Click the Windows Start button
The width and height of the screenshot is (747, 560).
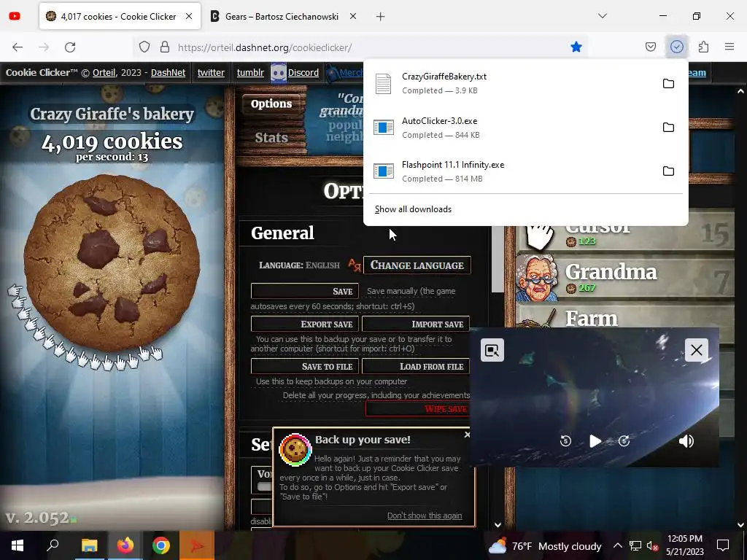tap(18, 545)
